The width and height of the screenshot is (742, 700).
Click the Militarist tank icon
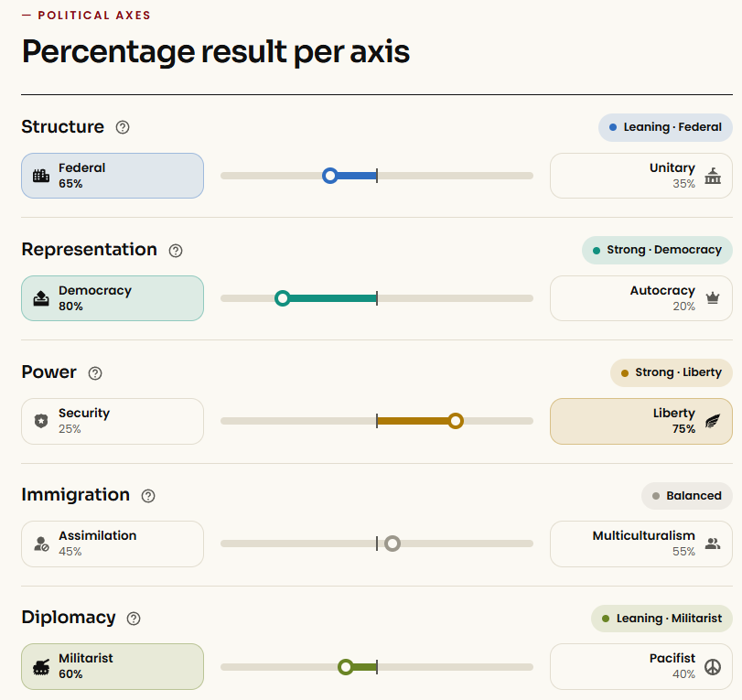click(41, 666)
